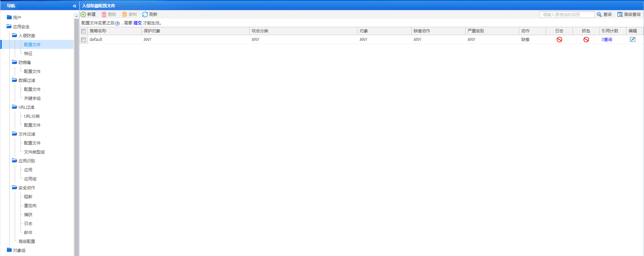Click the navigation panel scrollbar
The width and height of the screenshot is (644, 256).
pyautogui.click(x=76, y=137)
